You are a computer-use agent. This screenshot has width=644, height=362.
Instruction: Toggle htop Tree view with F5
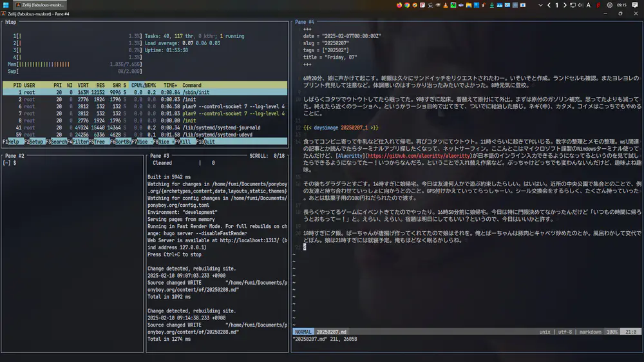click(99, 141)
